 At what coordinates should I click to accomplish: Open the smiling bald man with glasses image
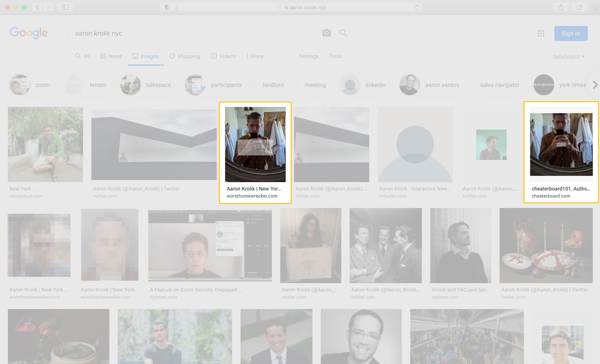pos(361,337)
